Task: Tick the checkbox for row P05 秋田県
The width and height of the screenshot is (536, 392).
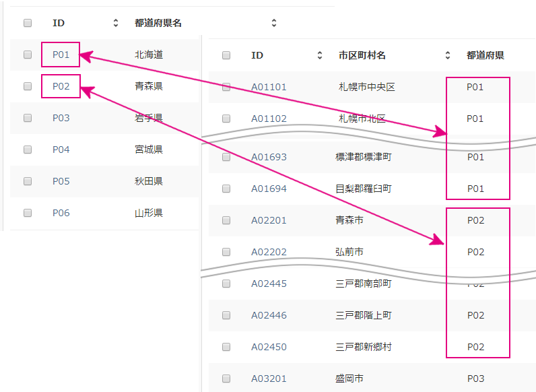Action: point(28,181)
